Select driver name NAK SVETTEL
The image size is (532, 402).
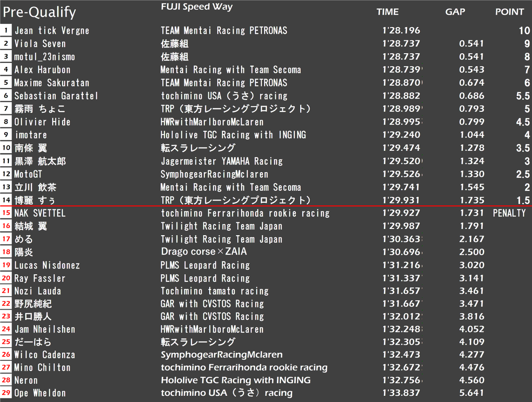coord(40,213)
